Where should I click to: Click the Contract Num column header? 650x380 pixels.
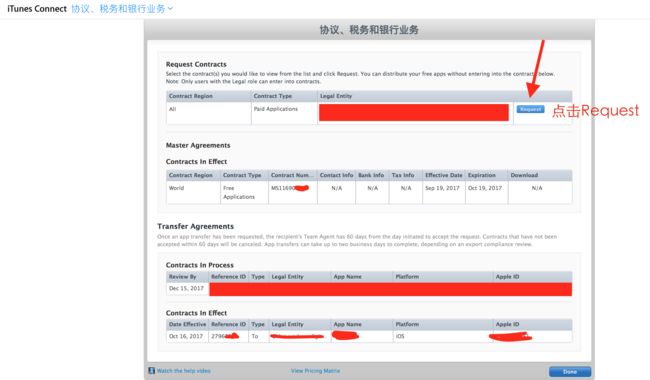(x=293, y=175)
